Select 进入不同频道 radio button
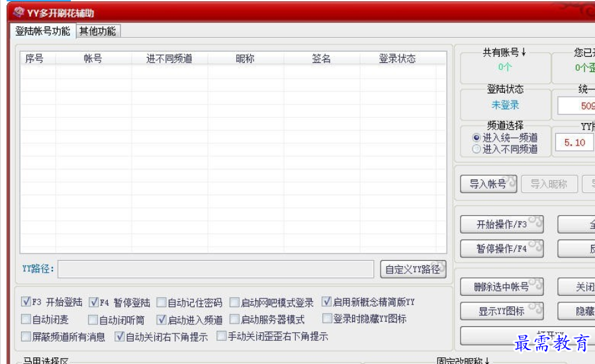This screenshot has width=595, height=364. pyautogui.click(x=477, y=149)
